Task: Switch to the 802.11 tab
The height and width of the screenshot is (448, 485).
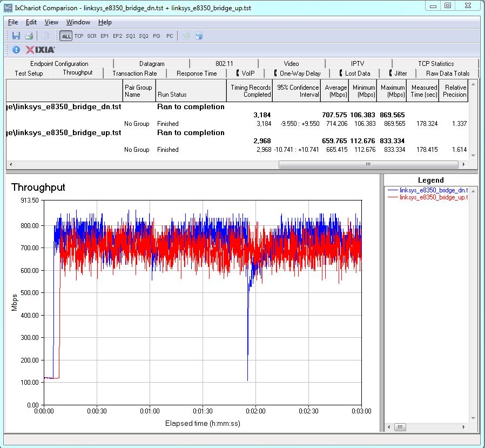Action: click(224, 63)
